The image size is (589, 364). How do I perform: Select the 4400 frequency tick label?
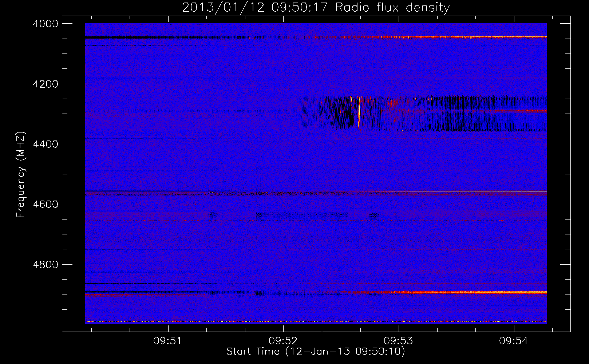[46, 144]
